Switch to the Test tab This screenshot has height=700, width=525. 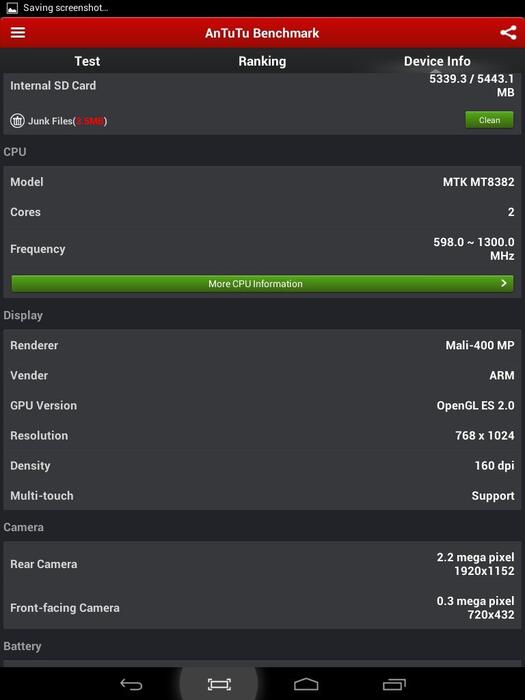[87, 61]
